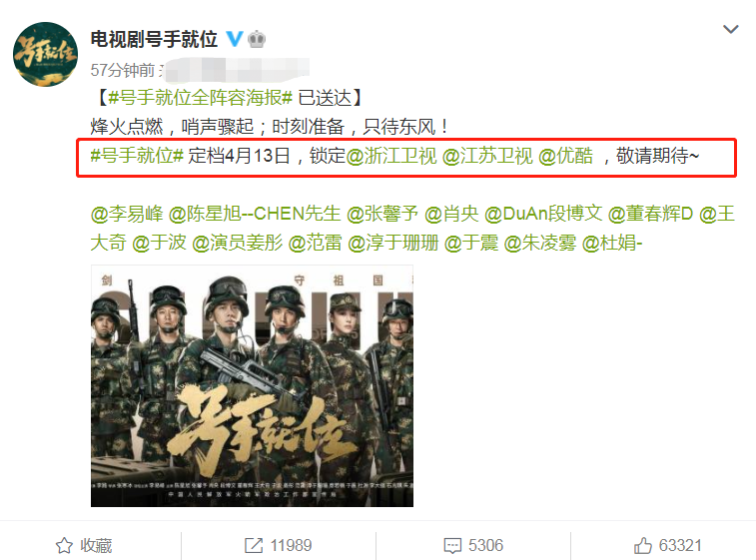Open the @李易峰 mention
This screenshot has width=756, height=560.
127,214
